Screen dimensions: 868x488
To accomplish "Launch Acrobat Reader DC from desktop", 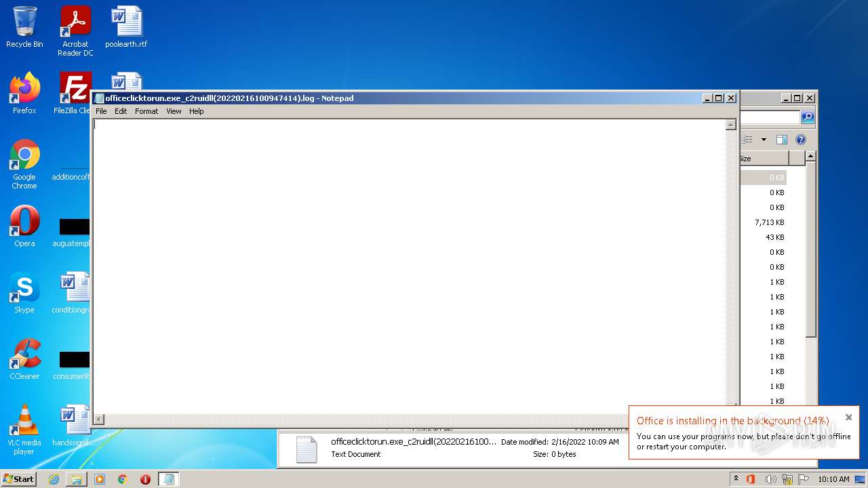I will (x=75, y=30).
